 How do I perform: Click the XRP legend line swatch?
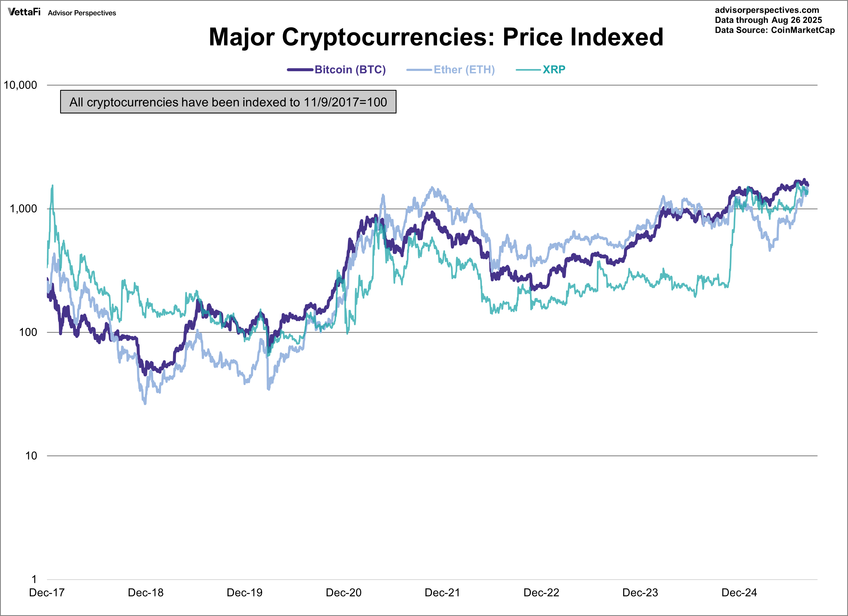pyautogui.click(x=528, y=70)
